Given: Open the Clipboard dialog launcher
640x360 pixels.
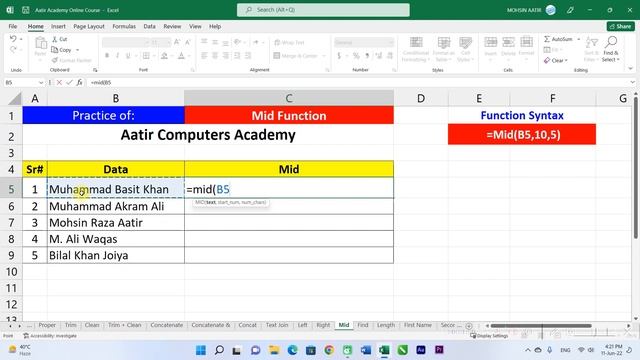Looking at the screenshot, I should [95, 70].
